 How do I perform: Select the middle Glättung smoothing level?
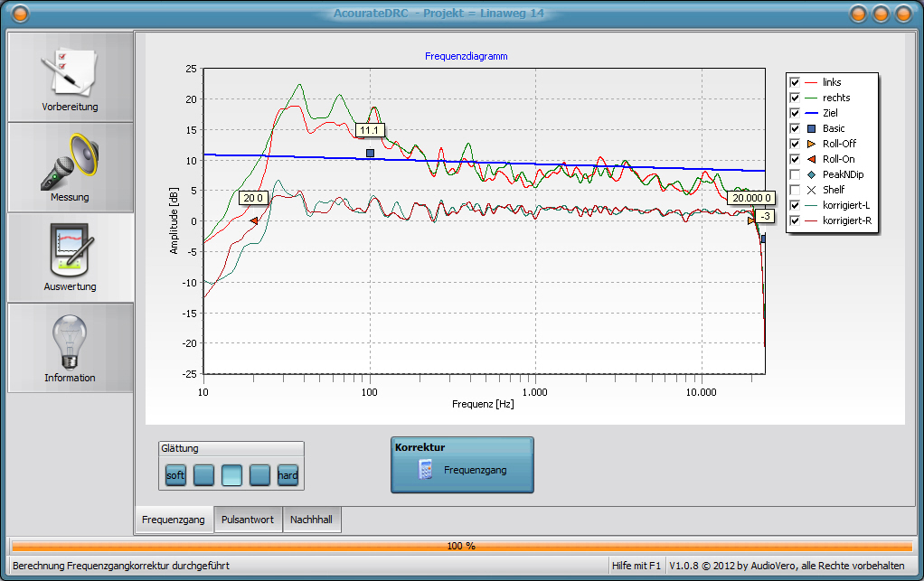[232, 475]
